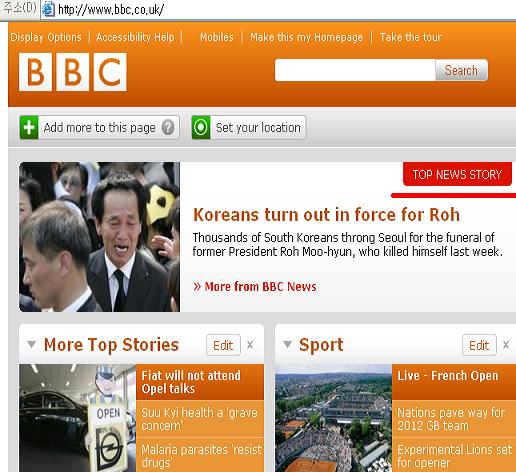516x472 pixels.
Task: Open the funeral crowd photo
Action: (99, 237)
